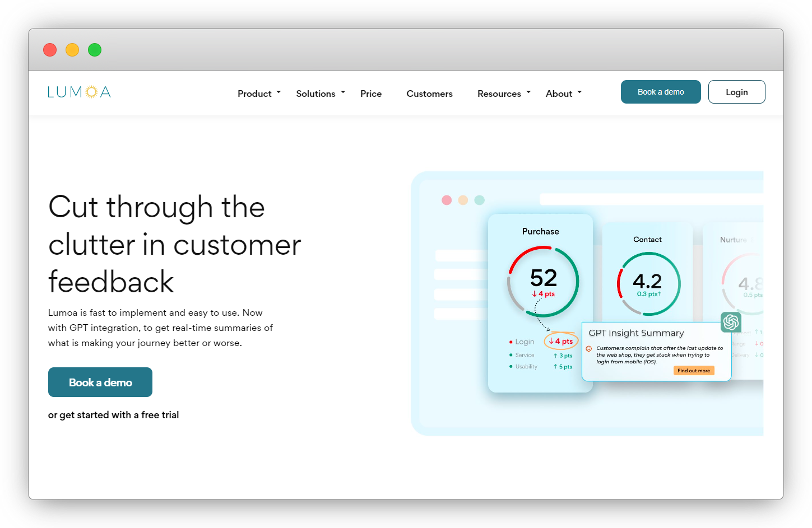
Task: Click the Lumoa logo
Action: (79, 92)
